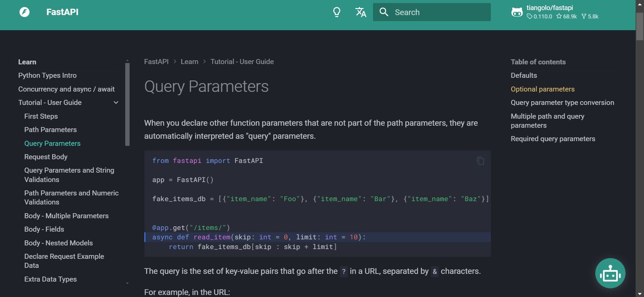Open the Learn sidebar section
The image size is (644, 297).
tap(27, 62)
